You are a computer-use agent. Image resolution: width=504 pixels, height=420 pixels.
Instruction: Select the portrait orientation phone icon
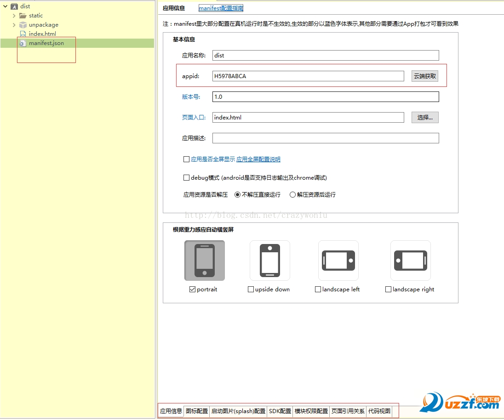click(205, 260)
